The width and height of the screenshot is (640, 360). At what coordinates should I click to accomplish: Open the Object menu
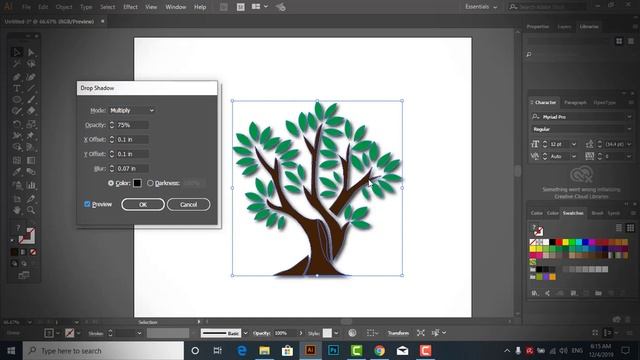[64, 7]
